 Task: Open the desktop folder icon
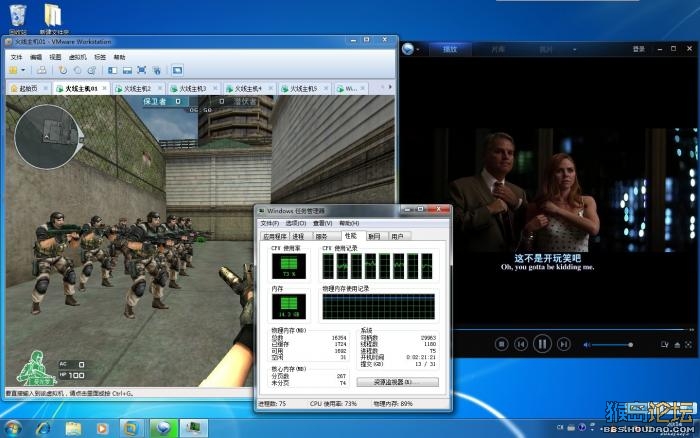(53, 19)
